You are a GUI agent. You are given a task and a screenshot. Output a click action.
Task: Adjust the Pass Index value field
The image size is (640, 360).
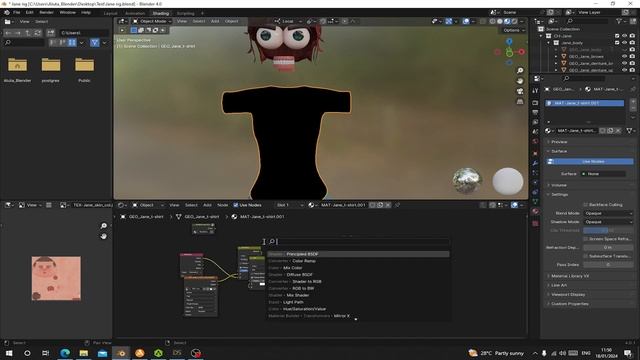[x=608, y=265]
